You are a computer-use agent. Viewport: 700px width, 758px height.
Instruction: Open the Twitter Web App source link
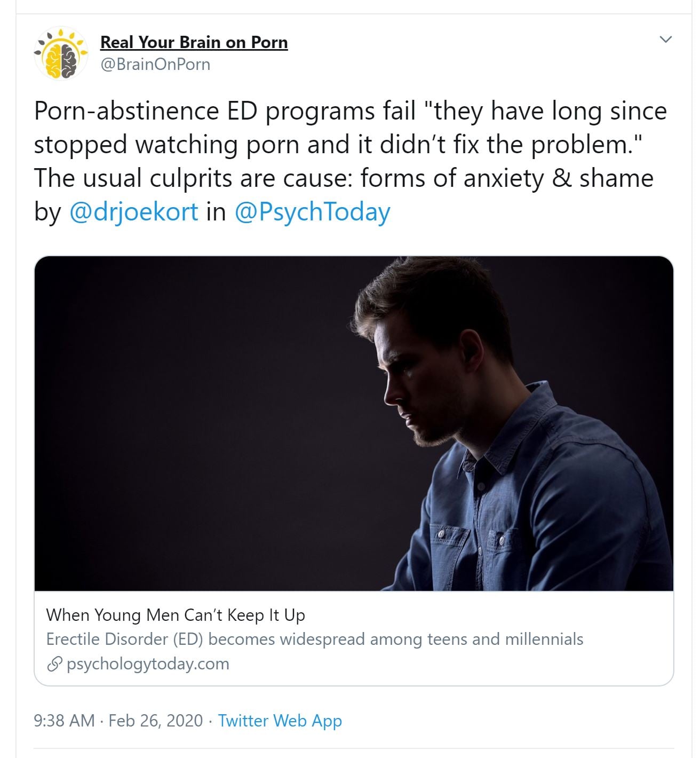tap(280, 721)
